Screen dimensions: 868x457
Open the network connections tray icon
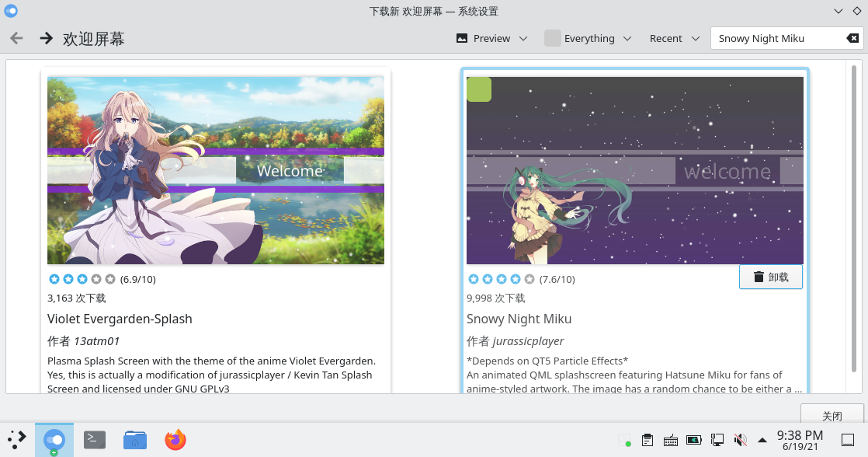pos(717,441)
